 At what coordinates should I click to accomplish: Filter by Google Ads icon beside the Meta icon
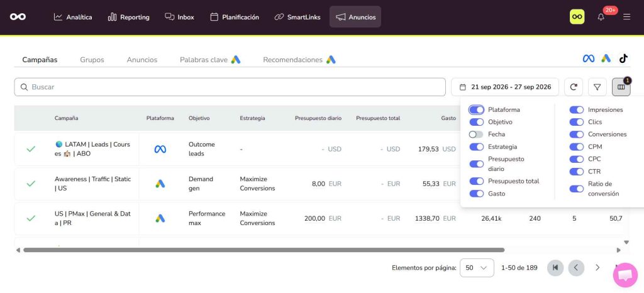click(606, 58)
